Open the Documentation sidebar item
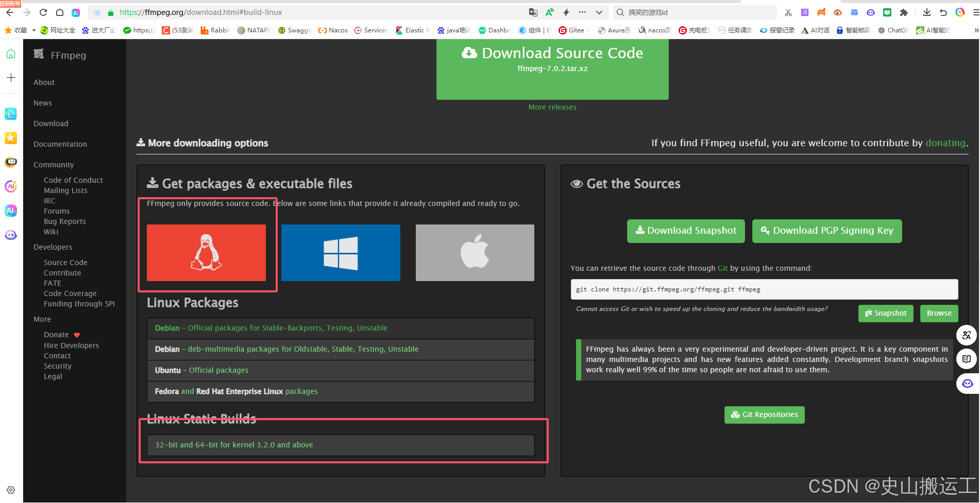The width and height of the screenshot is (980, 503). 60,144
